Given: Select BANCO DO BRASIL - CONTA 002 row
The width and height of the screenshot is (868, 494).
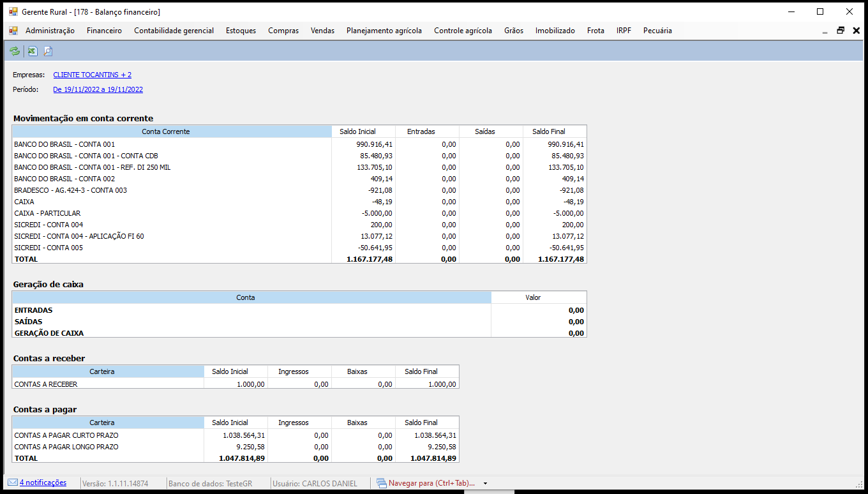Looking at the screenshot, I should coord(299,179).
